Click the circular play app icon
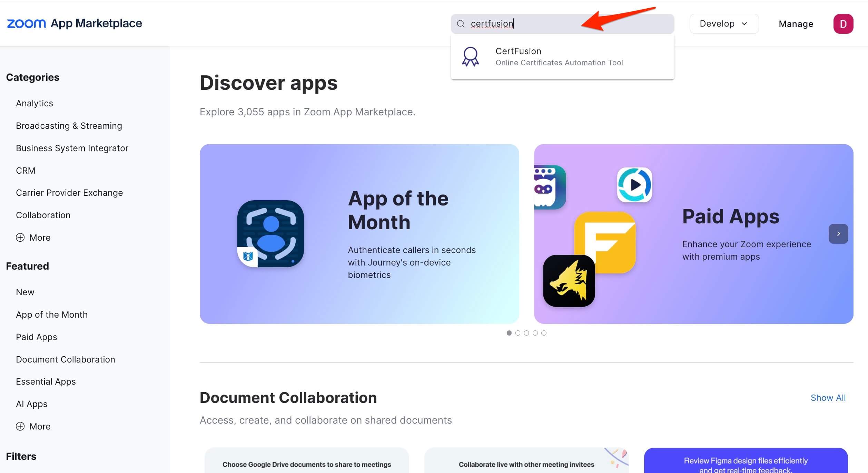This screenshot has height=473, width=868. pyautogui.click(x=634, y=185)
